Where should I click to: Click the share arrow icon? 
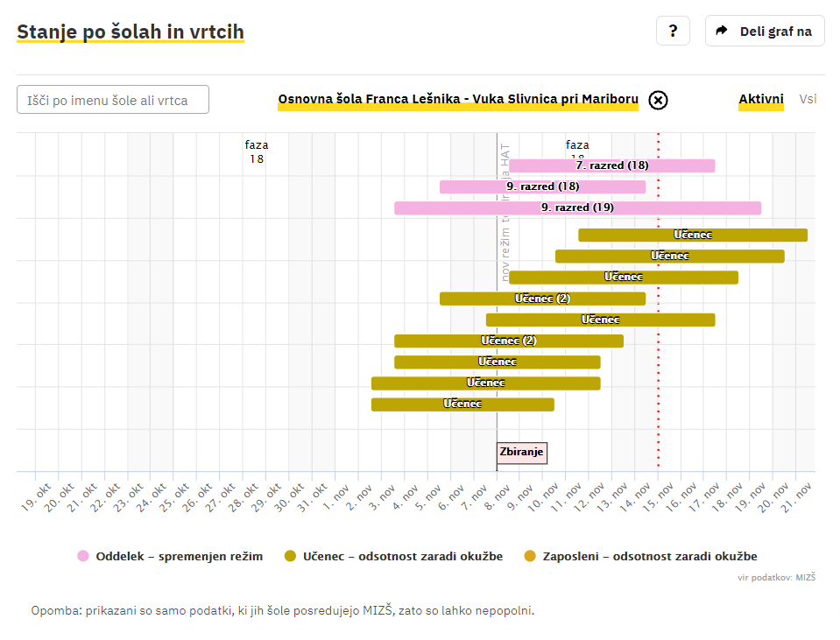[722, 32]
